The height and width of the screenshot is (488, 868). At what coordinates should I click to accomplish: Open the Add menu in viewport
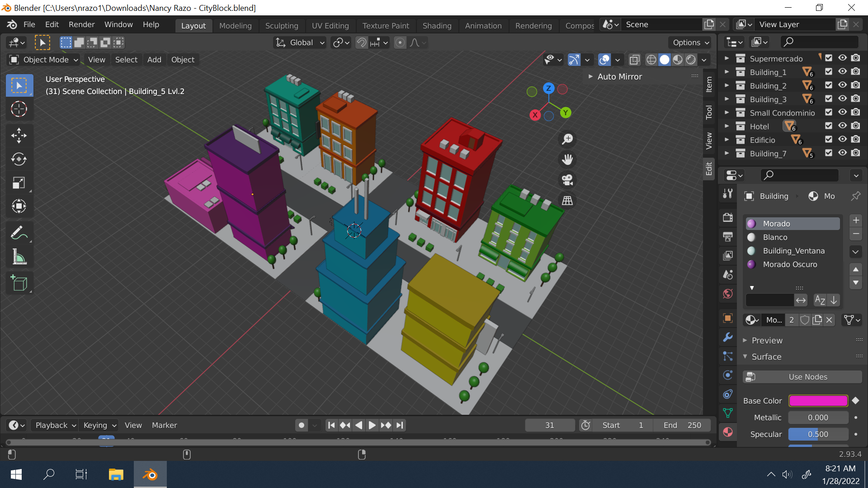(x=154, y=60)
